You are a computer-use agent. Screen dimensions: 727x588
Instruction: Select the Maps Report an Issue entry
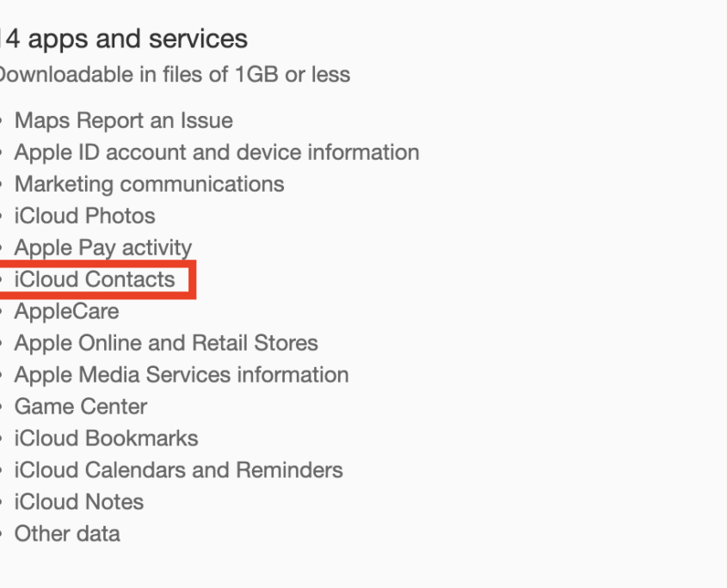pyautogui.click(x=123, y=120)
